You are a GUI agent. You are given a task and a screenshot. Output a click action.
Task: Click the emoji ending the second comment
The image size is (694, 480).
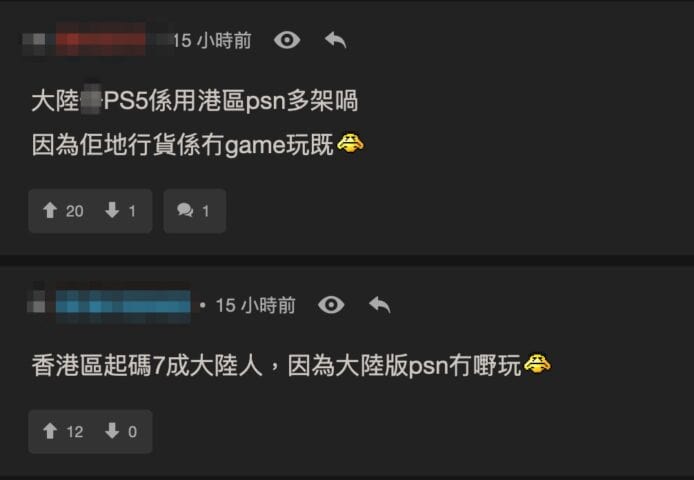coord(537,364)
